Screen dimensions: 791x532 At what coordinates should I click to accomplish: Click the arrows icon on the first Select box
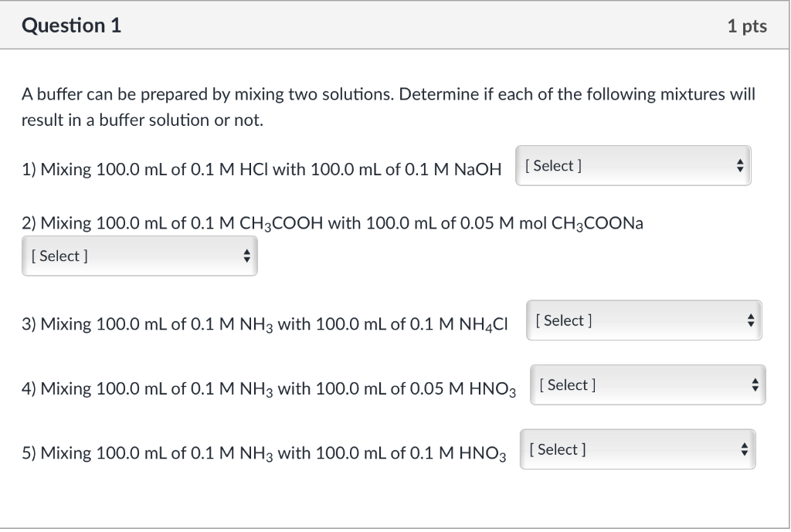[x=740, y=165]
